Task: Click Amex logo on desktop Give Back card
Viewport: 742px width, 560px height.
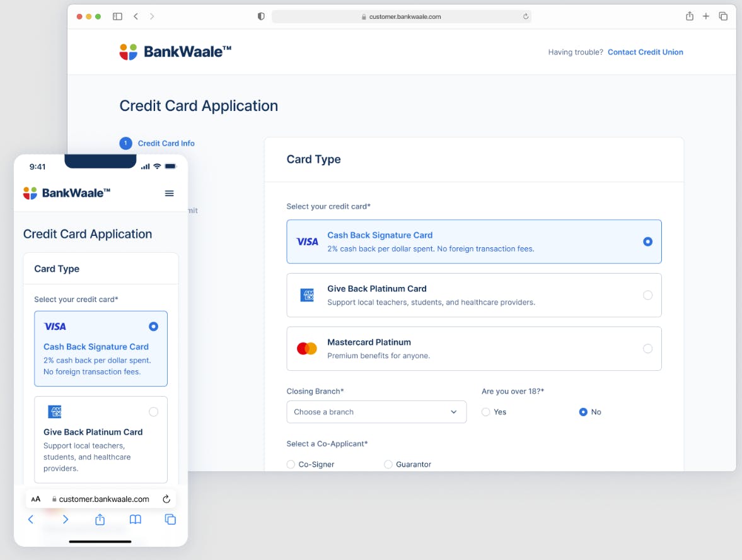Action: point(307,295)
